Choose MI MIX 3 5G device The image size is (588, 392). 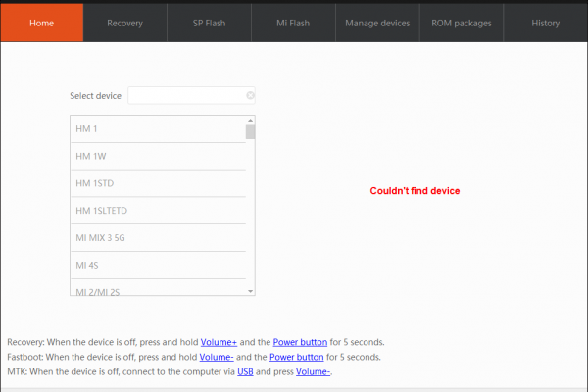158,238
